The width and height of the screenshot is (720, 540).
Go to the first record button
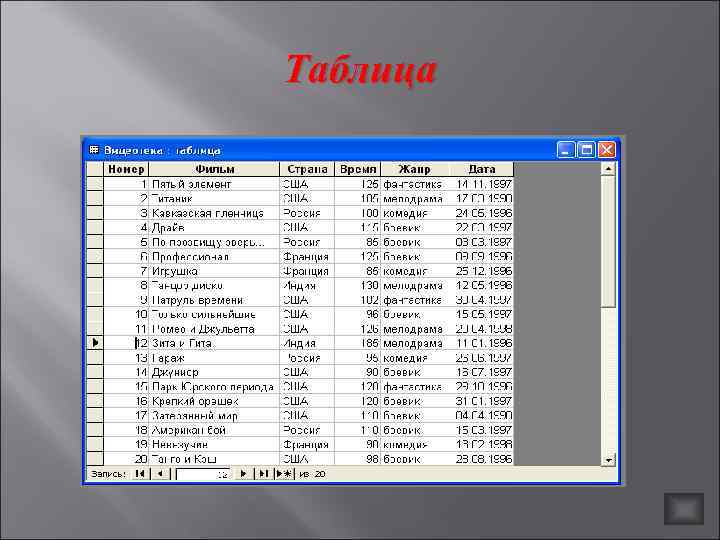(x=140, y=473)
